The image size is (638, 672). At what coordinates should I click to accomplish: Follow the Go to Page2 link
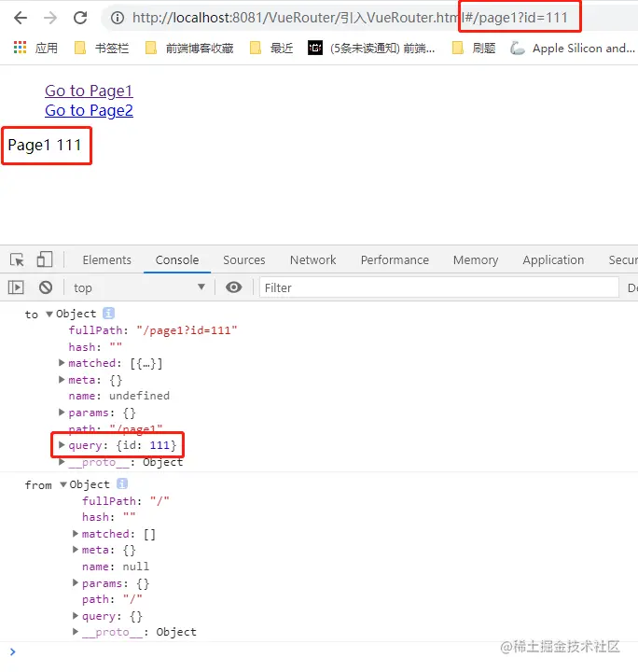(89, 110)
